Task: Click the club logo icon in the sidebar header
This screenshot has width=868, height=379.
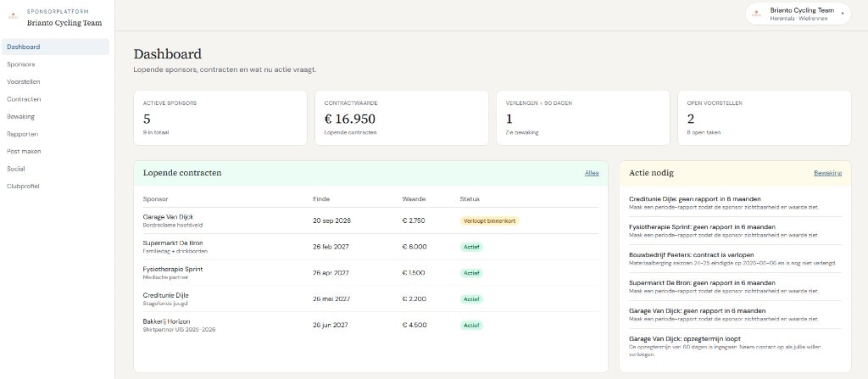Action: pyautogui.click(x=14, y=17)
